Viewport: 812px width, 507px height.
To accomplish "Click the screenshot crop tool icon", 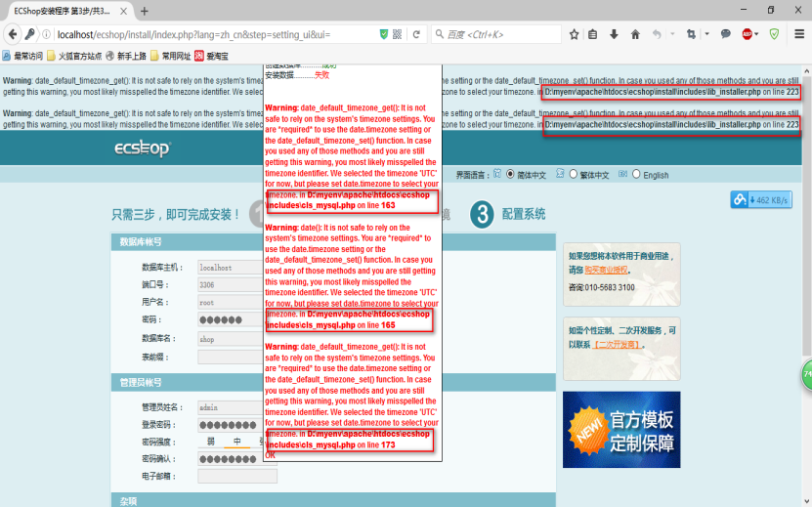I will point(691,34).
